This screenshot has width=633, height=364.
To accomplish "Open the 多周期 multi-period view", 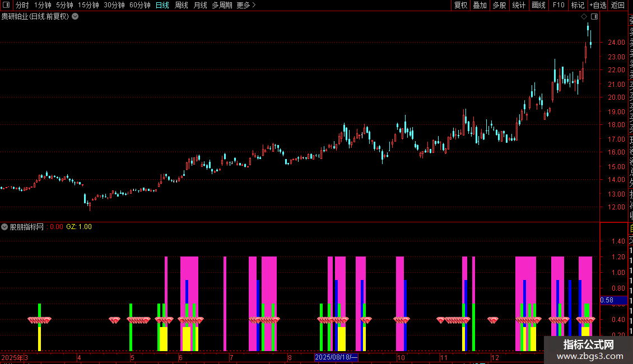I will [x=222, y=5].
